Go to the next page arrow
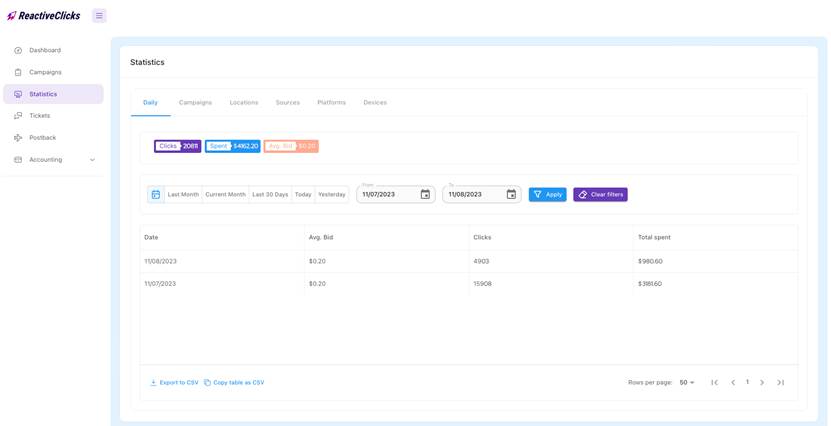831x426 pixels. click(x=762, y=382)
